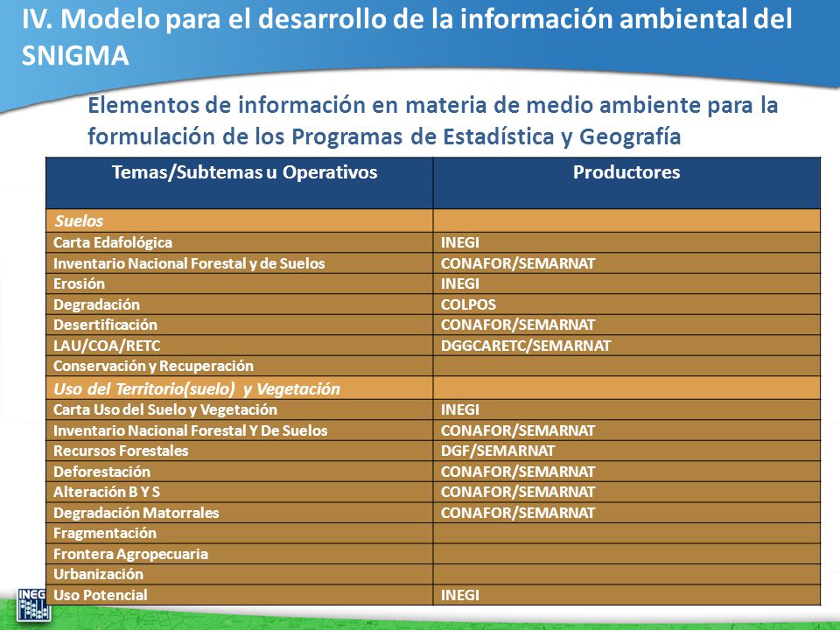This screenshot has width=840, height=630.
Task: Click the 'Degradación Matorrales' cell
Action: (x=240, y=513)
